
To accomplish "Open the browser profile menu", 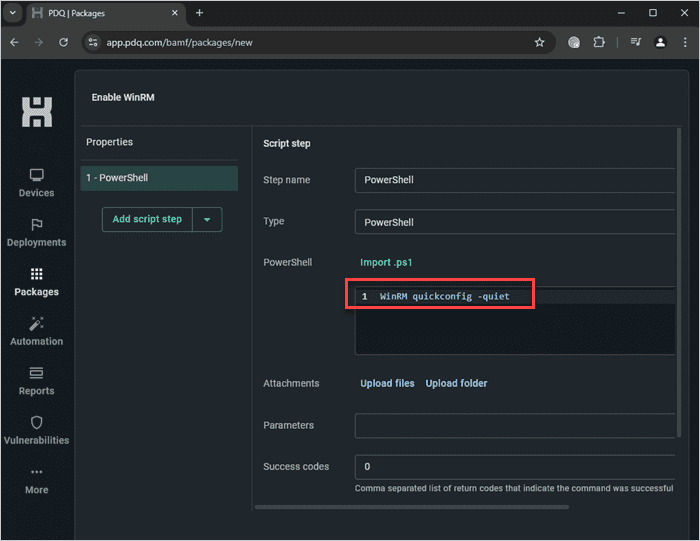I will (x=660, y=42).
